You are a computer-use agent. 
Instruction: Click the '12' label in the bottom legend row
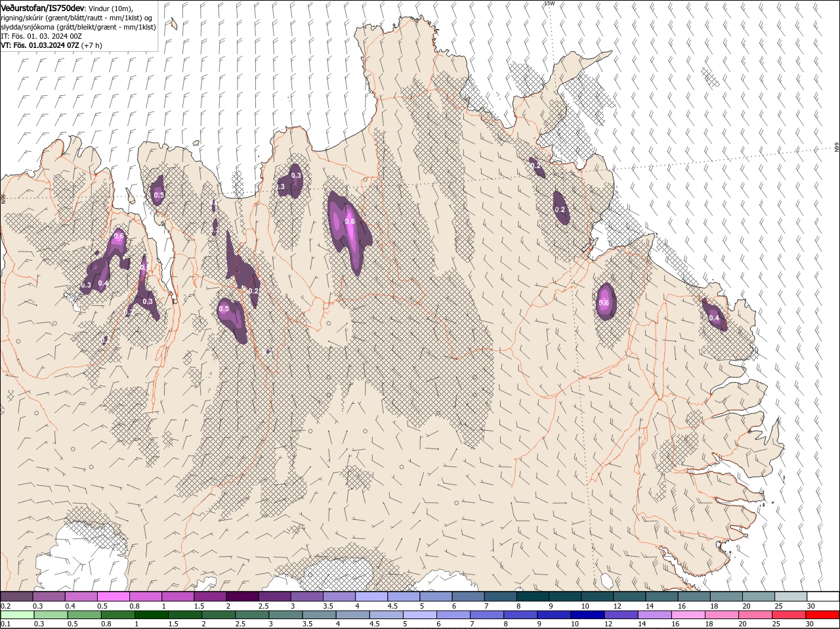(608, 624)
